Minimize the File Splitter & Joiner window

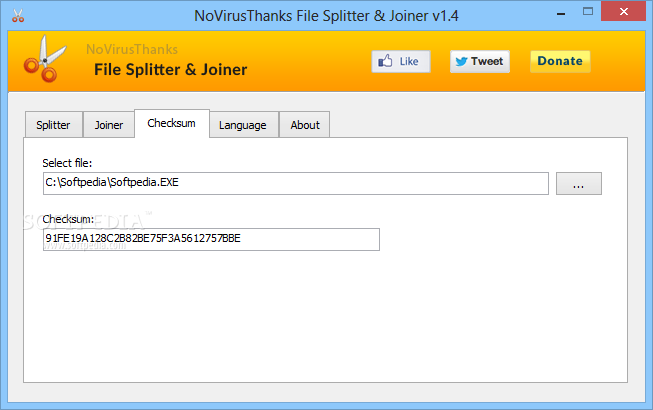point(561,13)
